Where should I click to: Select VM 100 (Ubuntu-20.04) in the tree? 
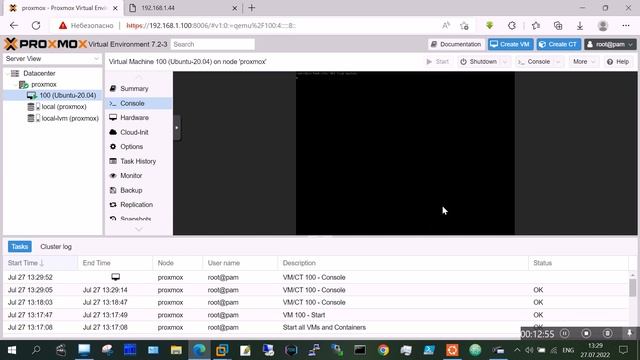pyautogui.click(x=67, y=95)
